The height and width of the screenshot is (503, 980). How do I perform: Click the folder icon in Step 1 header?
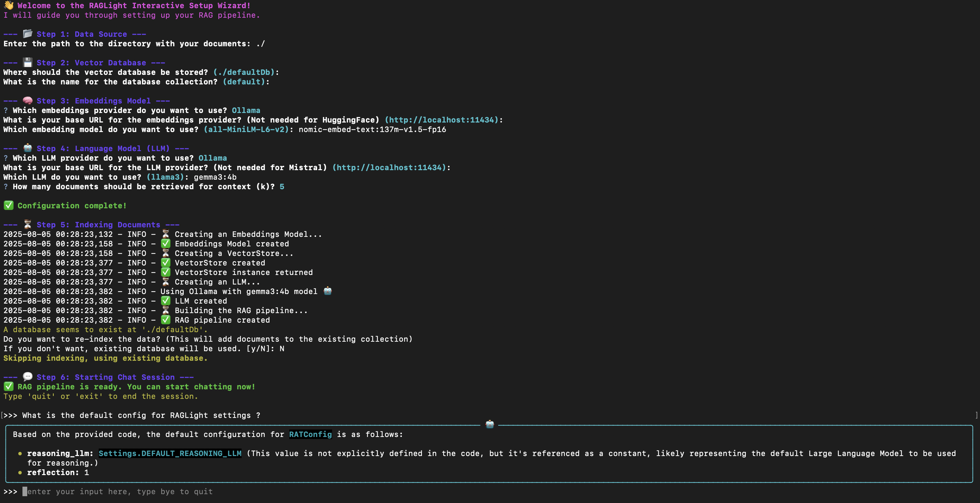(x=27, y=34)
